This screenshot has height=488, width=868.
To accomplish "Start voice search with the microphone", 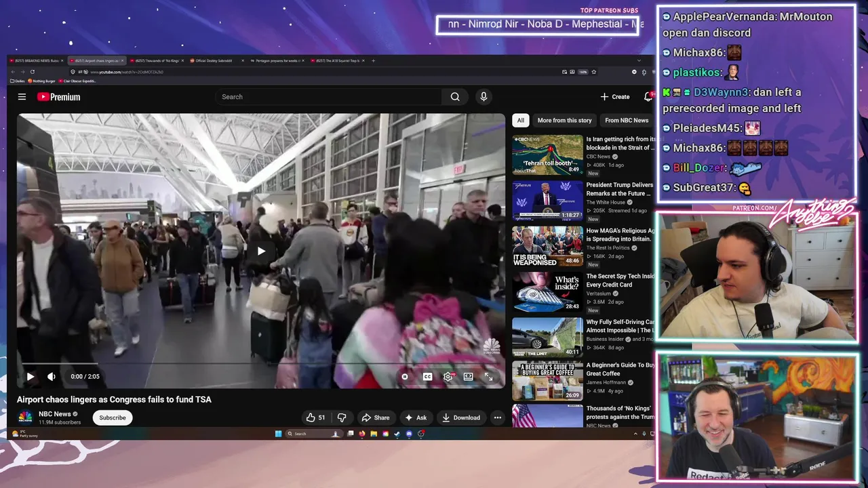I will [x=484, y=97].
